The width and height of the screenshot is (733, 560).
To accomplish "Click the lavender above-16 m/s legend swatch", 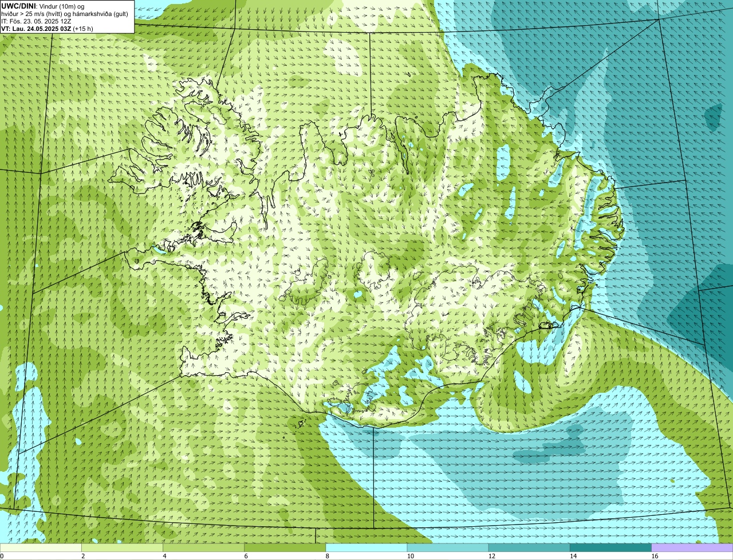I will coord(692,547).
